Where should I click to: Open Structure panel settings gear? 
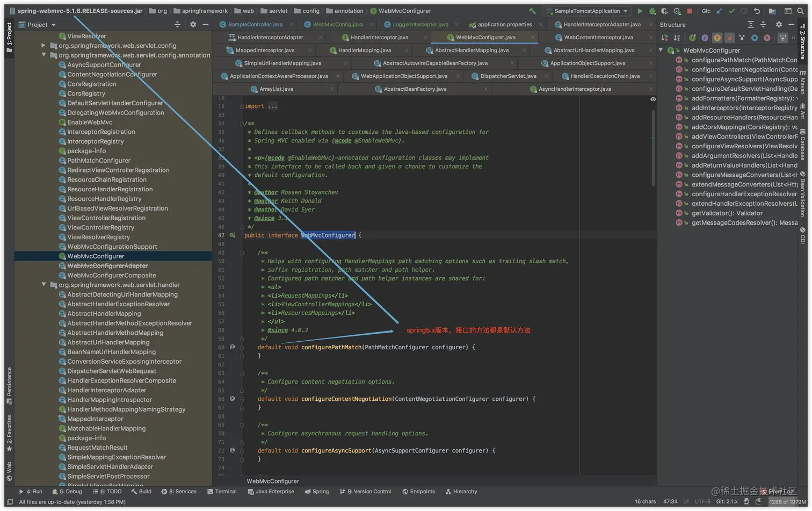tap(779, 25)
